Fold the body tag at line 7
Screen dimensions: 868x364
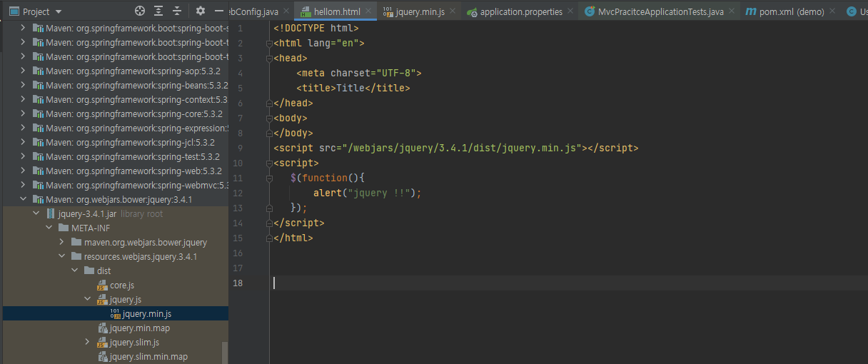point(270,118)
